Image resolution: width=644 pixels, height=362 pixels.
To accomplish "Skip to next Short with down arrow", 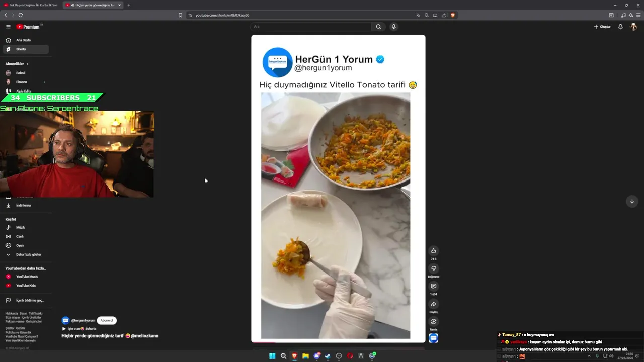I will pyautogui.click(x=632, y=201).
